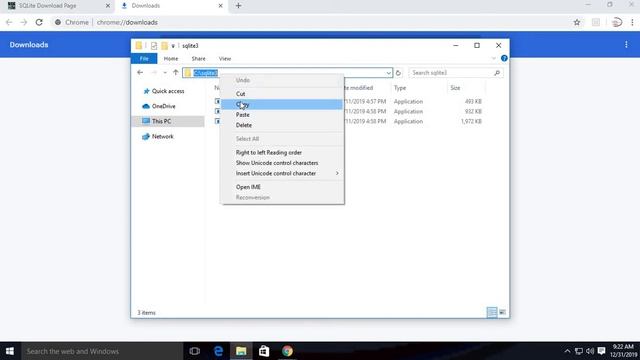Open Chrome from the taskbar
Viewport: 640px width, 360px height.
coord(287,351)
